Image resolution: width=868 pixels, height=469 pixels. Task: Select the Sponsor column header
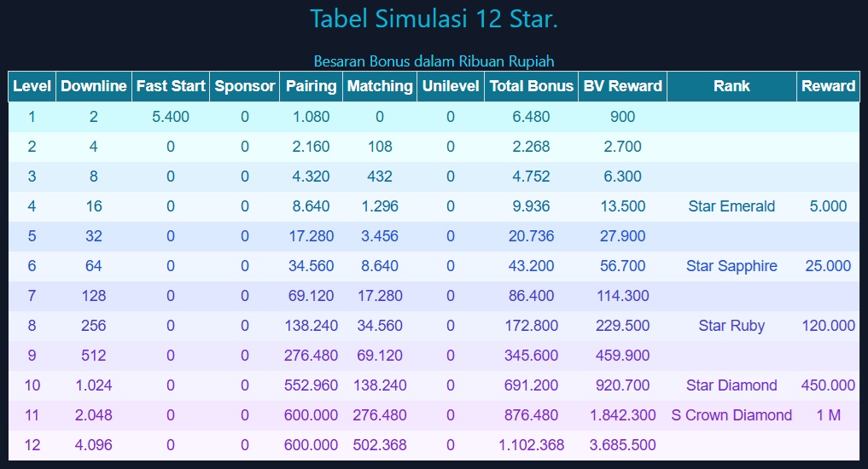coord(245,86)
